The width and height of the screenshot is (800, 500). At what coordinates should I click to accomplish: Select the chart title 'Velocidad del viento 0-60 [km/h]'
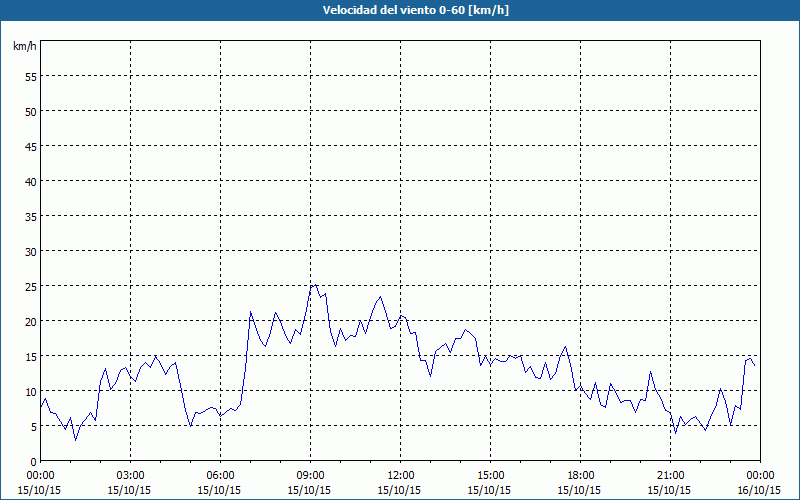point(416,10)
